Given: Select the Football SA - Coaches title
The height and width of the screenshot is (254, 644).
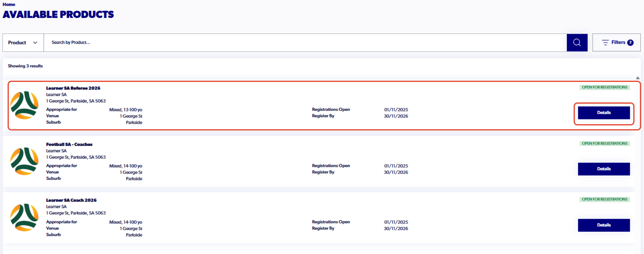Looking at the screenshot, I should pyautogui.click(x=69, y=144).
